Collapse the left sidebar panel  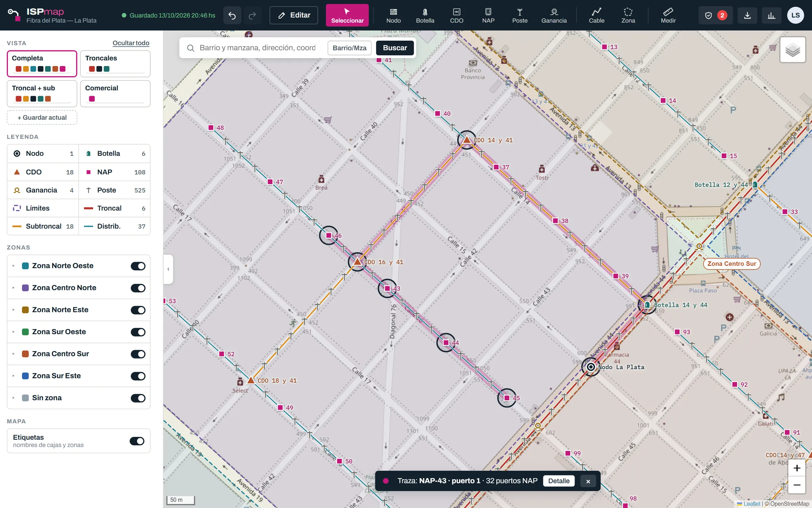tap(168, 269)
